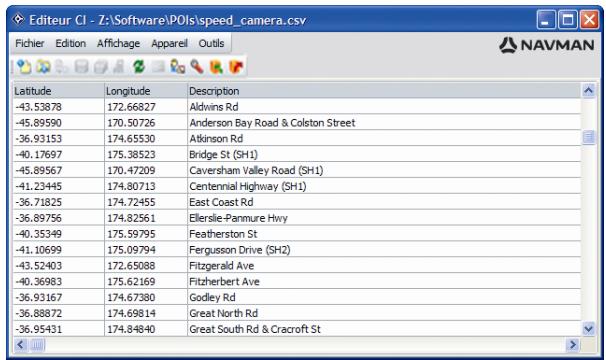The width and height of the screenshot is (606, 360).
Task: Click the horizontal scrollbar right arrow
Action: (x=573, y=344)
